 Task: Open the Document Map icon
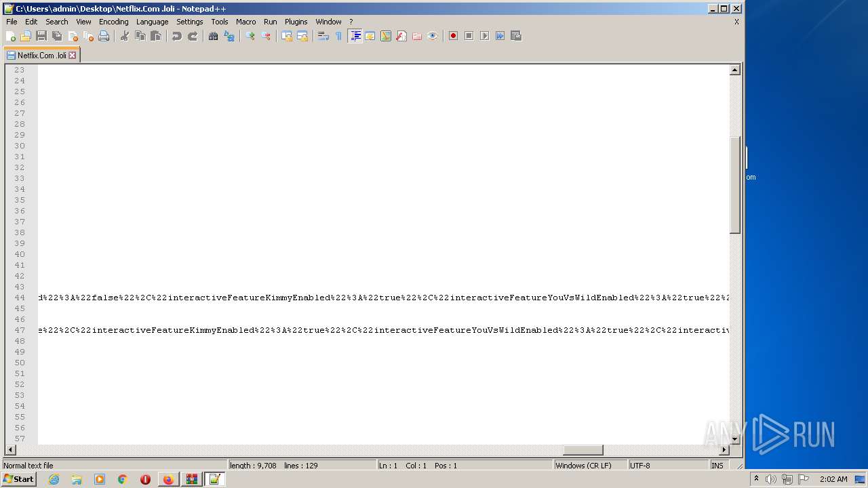pyautogui.click(x=386, y=36)
